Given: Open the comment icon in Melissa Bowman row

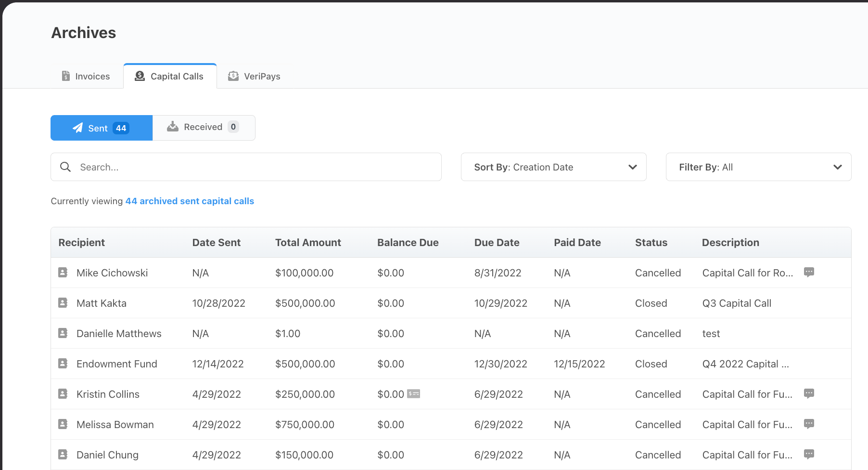Looking at the screenshot, I should 809,424.
